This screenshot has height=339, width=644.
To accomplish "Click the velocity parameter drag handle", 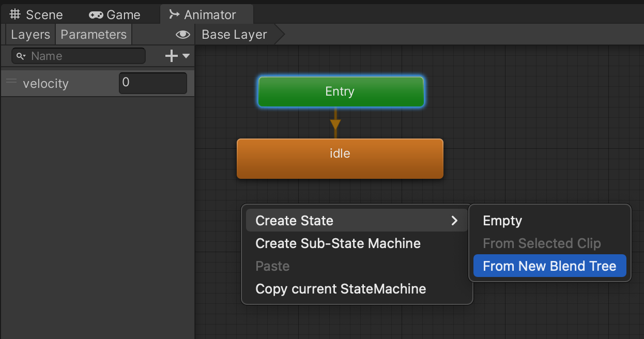I will (x=11, y=82).
